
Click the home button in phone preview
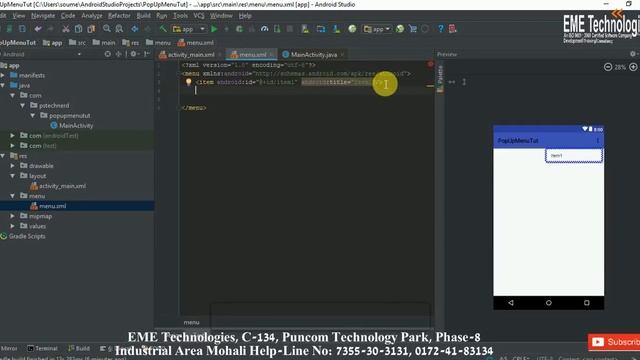click(549, 303)
